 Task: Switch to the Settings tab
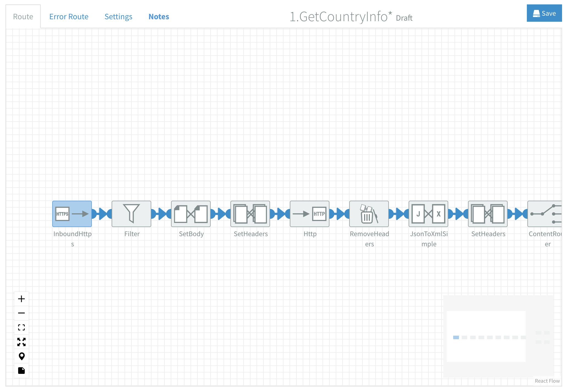[x=119, y=17]
